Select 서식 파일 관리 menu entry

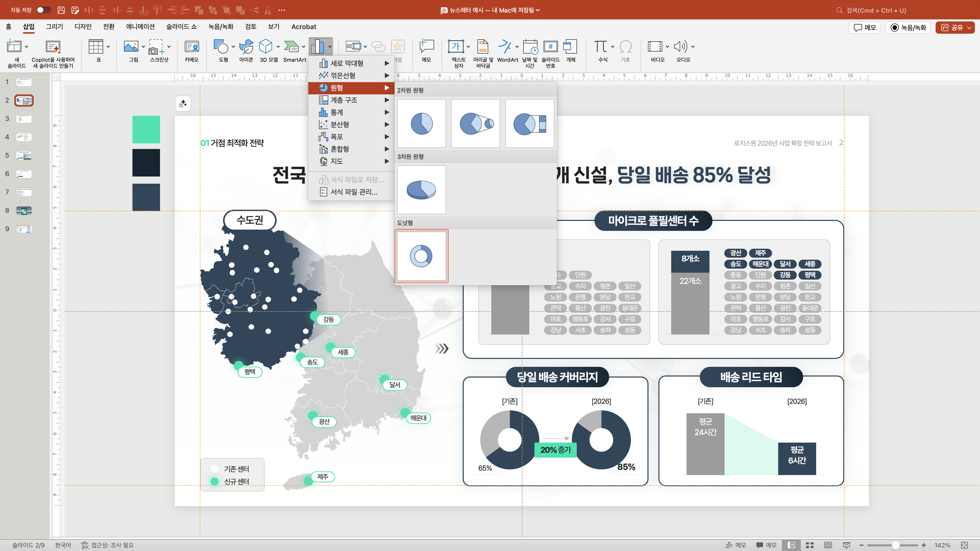click(x=353, y=192)
